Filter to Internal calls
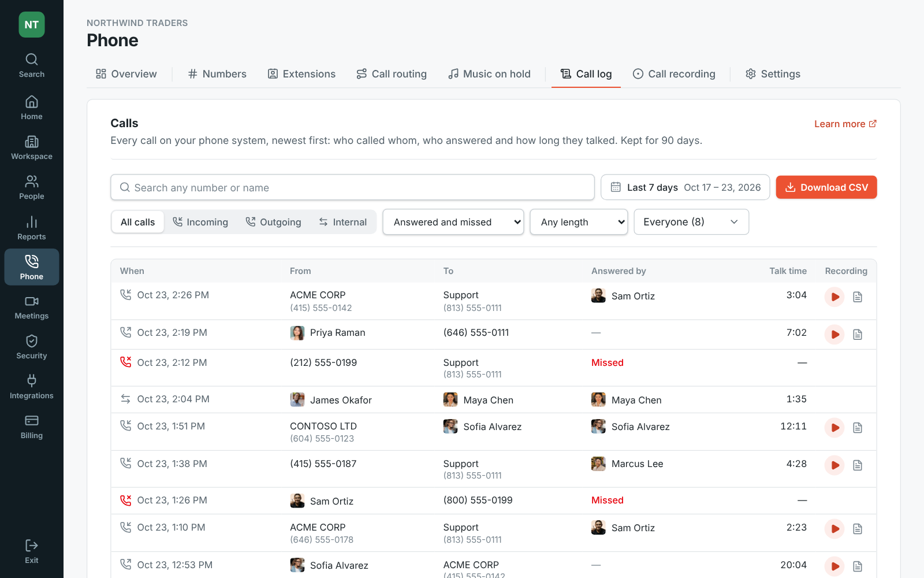Image resolution: width=924 pixels, height=578 pixels. [342, 222]
